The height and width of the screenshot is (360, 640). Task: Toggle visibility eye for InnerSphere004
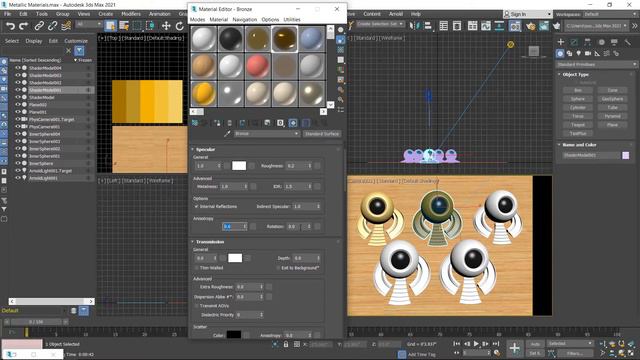[x=18, y=134]
